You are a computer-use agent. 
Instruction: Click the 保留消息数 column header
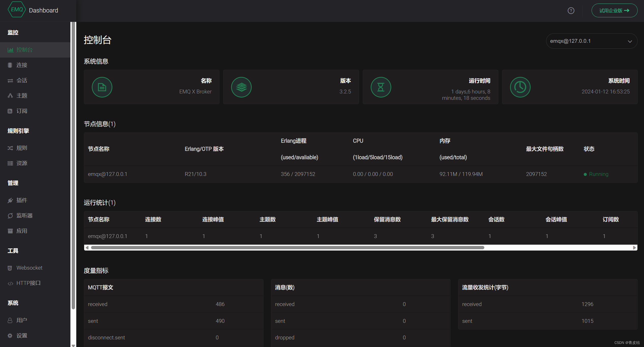(387, 219)
